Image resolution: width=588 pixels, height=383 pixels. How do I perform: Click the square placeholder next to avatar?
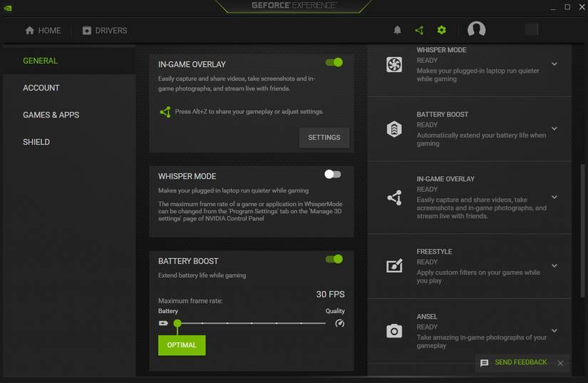pyautogui.click(x=532, y=29)
